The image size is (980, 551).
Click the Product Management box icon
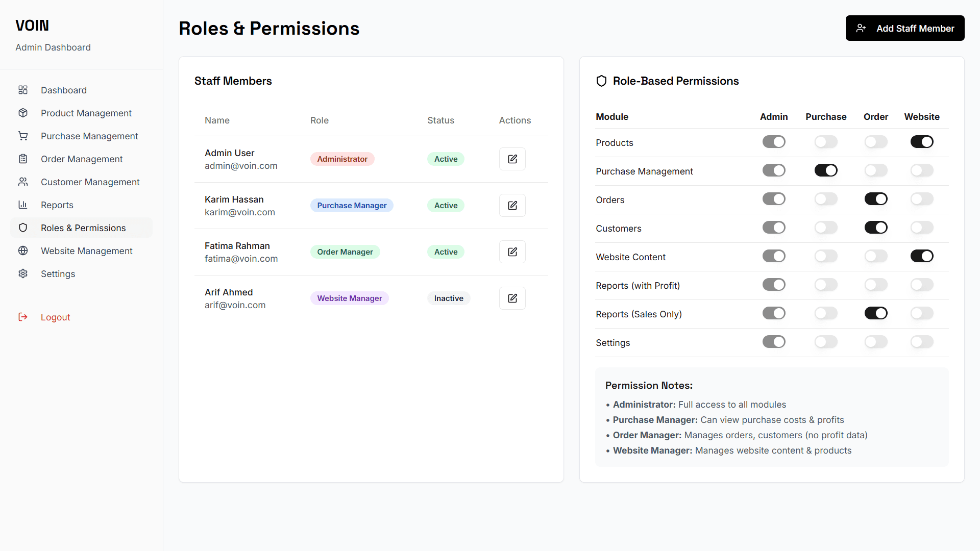(x=23, y=113)
